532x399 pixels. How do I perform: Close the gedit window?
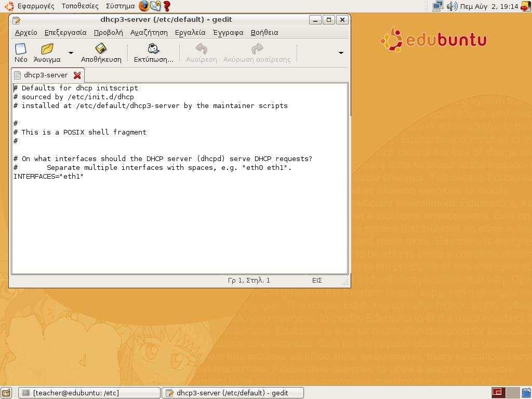click(x=342, y=20)
